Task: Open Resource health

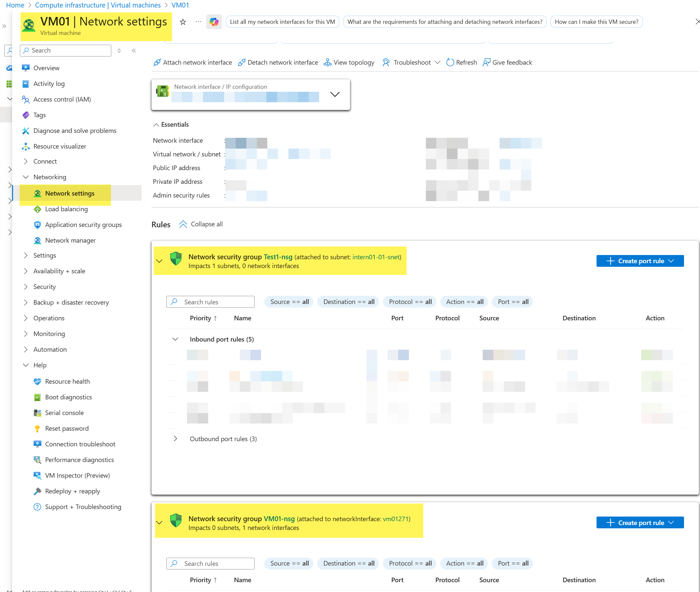Action: (x=68, y=381)
